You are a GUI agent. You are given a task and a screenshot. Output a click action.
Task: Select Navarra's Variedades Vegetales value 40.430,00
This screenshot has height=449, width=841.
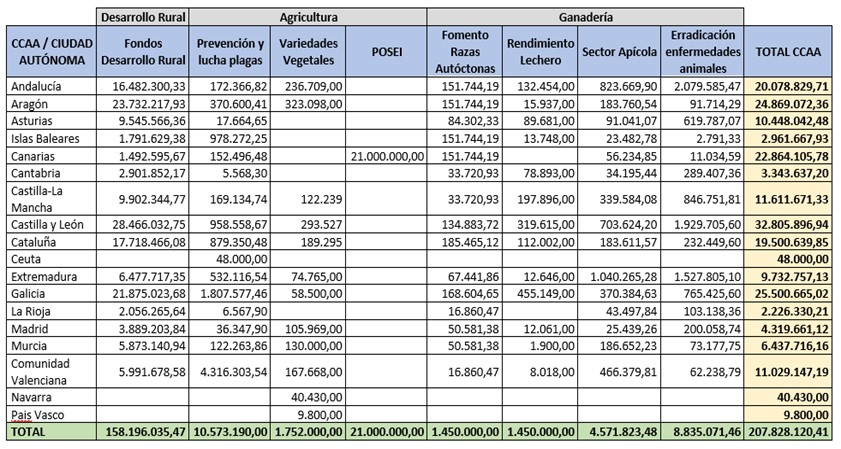308,397
